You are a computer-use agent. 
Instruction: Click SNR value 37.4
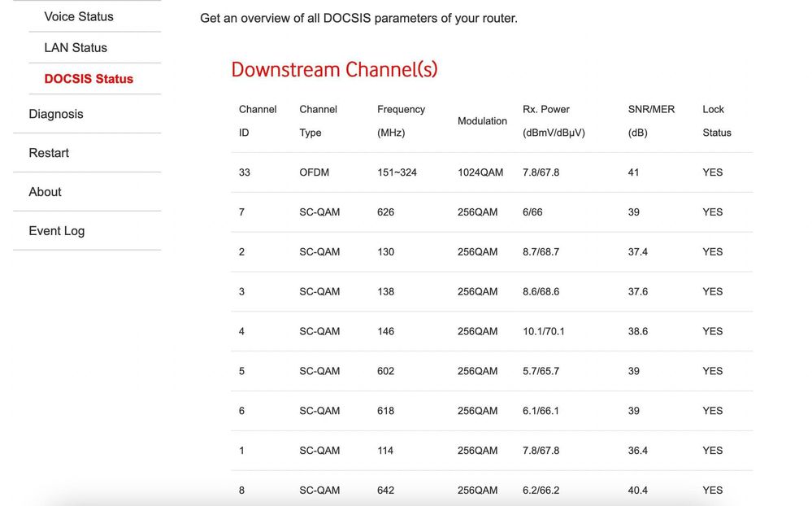pyautogui.click(x=637, y=252)
